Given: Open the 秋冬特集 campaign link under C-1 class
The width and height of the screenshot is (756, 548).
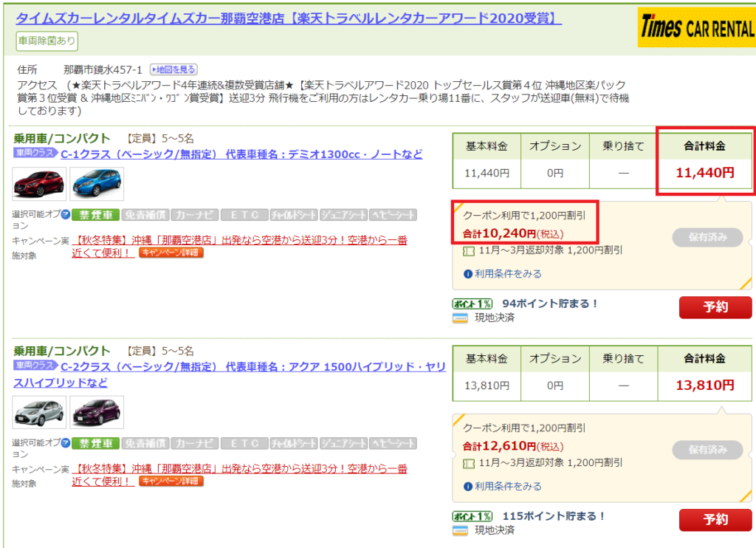Looking at the screenshot, I should [x=240, y=246].
